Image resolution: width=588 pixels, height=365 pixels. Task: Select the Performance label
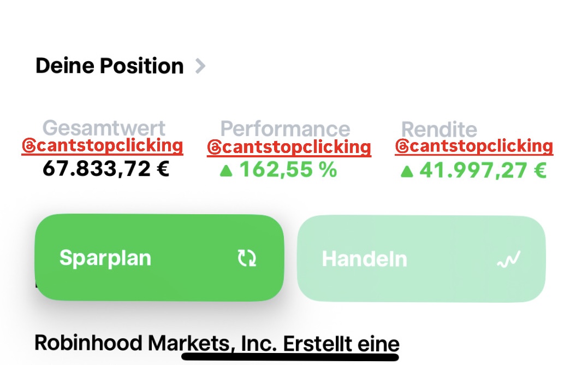pyautogui.click(x=285, y=128)
